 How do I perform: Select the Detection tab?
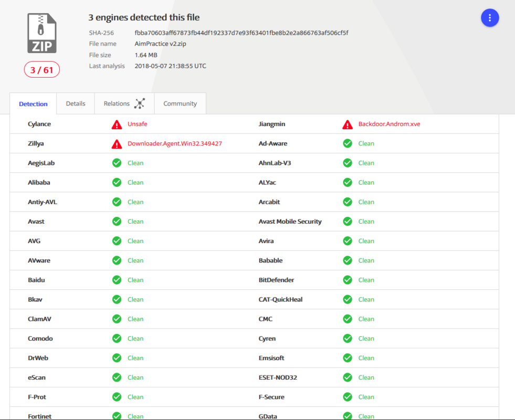click(x=33, y=104)
